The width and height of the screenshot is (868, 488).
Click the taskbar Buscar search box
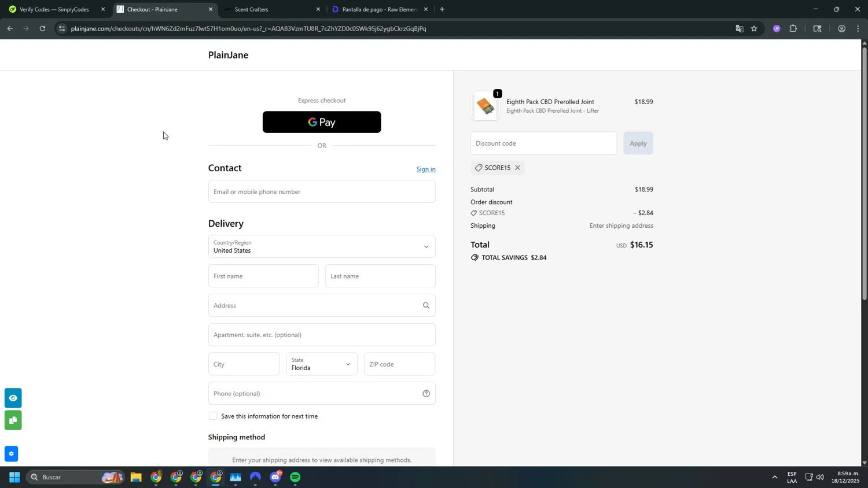point(75,477)
